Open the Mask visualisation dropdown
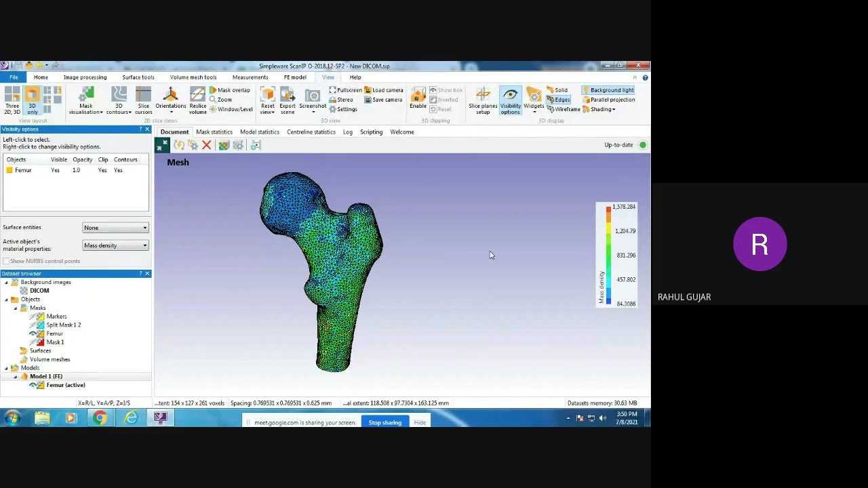Viewport: 868px width, 488px height. click(x=85, y=100)
